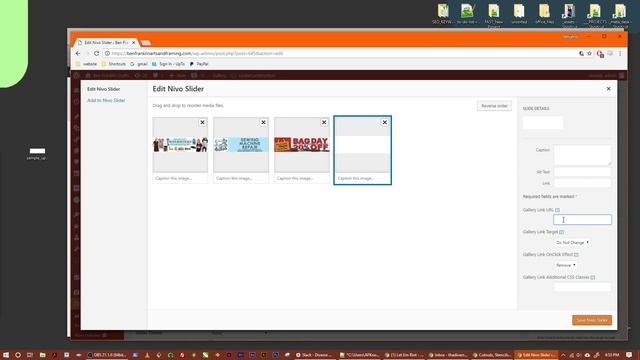The height and width of the screenshot is (360, 640).
Task: Switch to OBS window on taskbar
Action: (107, 355)
